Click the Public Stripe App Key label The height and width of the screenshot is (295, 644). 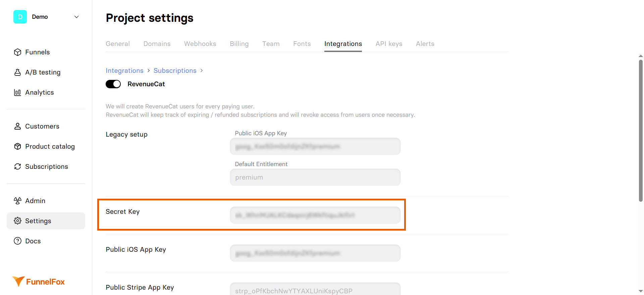tap(140, 287)
